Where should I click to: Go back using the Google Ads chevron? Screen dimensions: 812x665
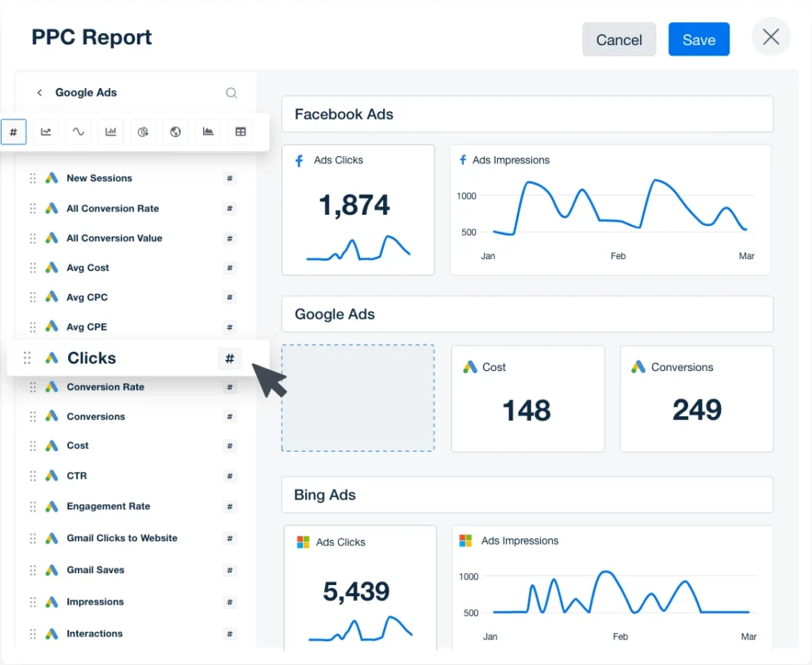point(40,93)
